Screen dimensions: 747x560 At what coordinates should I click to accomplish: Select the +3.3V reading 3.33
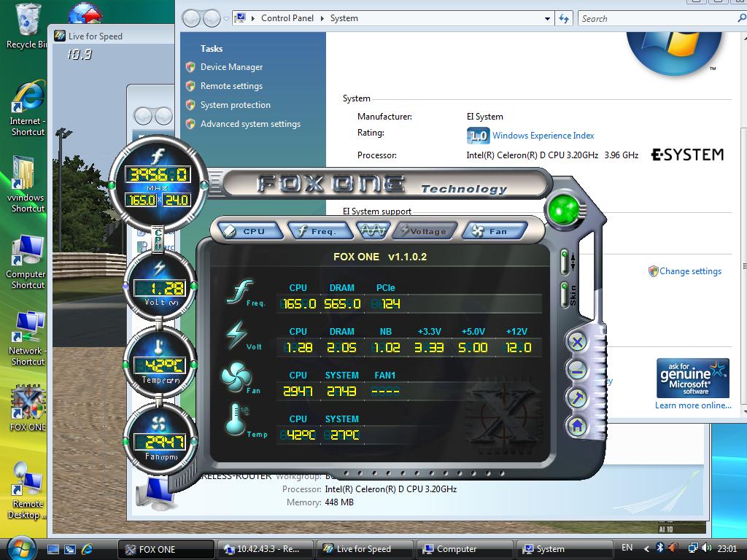(x=429, y=348)
